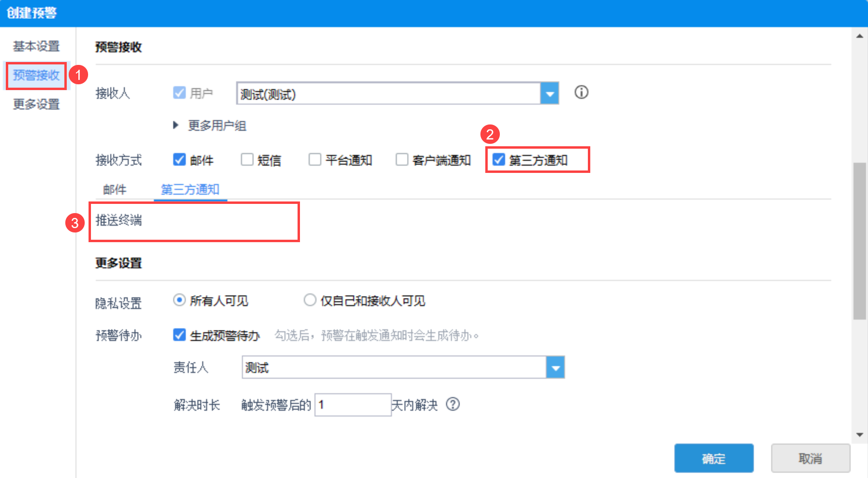The image size is (868, 478).
Task: Click the 解决时长 days input field
Action: coord(353,405)
